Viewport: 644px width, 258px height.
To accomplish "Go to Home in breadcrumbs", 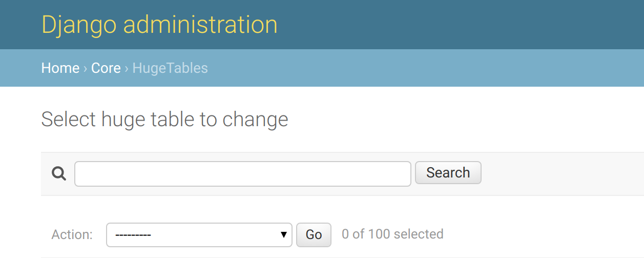I will [60, 68].
